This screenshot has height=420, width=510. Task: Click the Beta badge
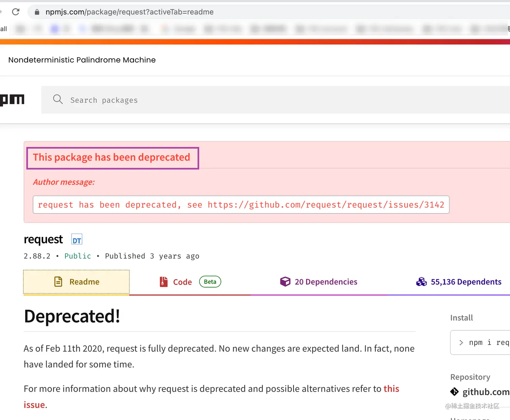210,282
